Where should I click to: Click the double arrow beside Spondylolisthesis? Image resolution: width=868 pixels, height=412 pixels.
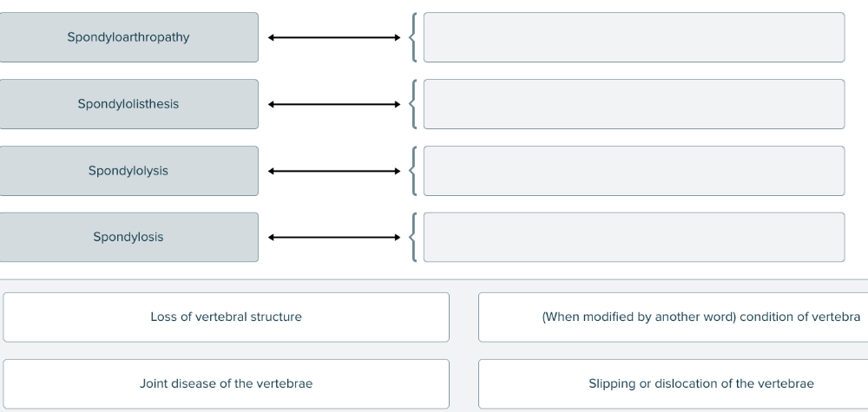coord(334,104)
